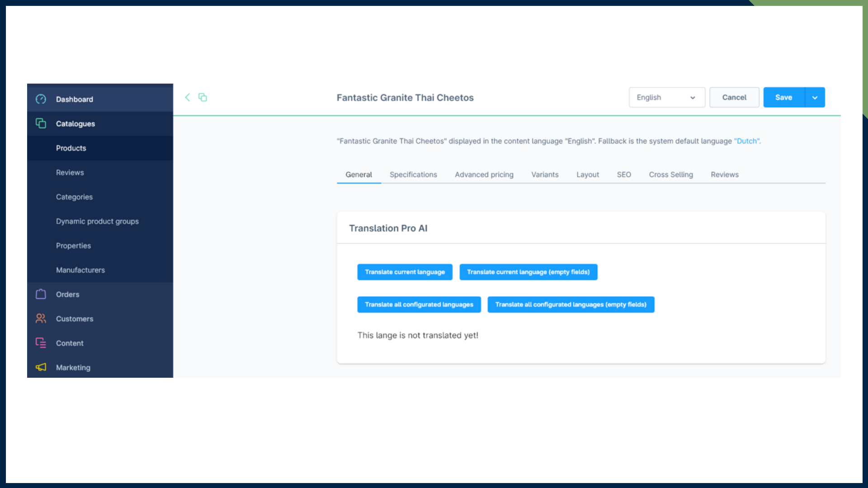The width and height of the screenshot is (868, 488).
Task: Click Translate current language button
Action: pos(405,272)
